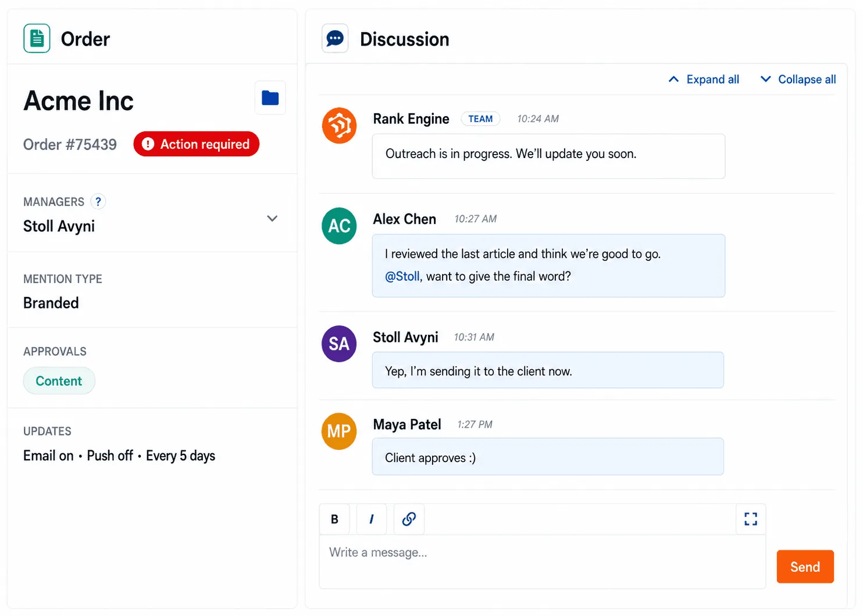Click the 'Client approves :)' message
Viewport: 863px width, 616px height.
548,457
